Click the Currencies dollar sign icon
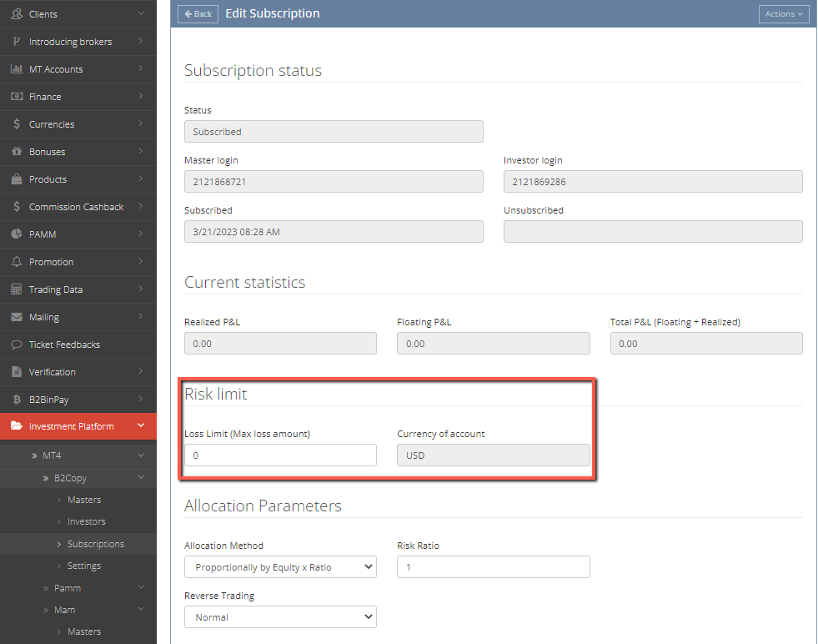Viewport: 818px width, 644px height. click(x=17, y=123)
